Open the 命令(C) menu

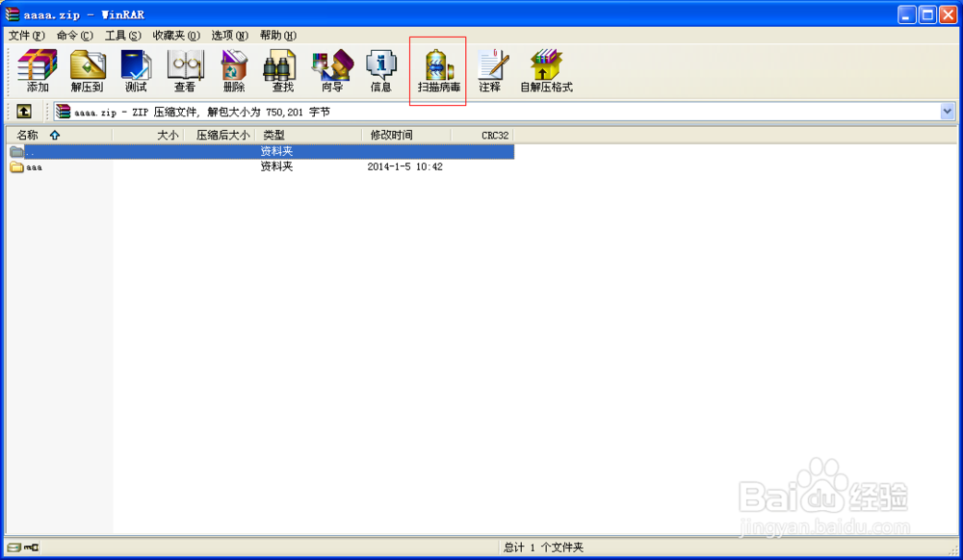click(75, 36)
